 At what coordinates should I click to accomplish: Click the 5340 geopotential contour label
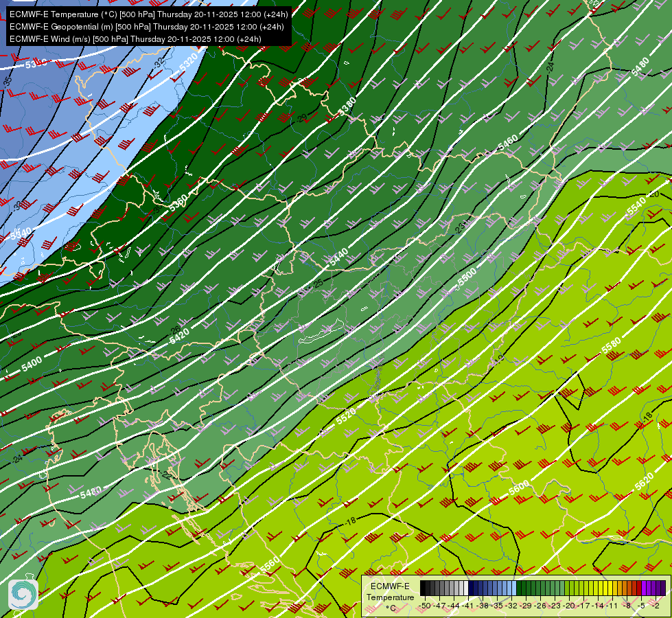[21, 234]
